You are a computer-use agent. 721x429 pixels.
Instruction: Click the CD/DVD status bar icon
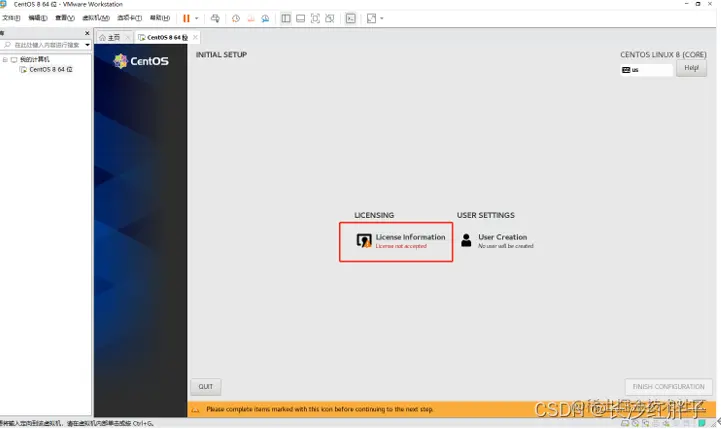coord(635,423)
